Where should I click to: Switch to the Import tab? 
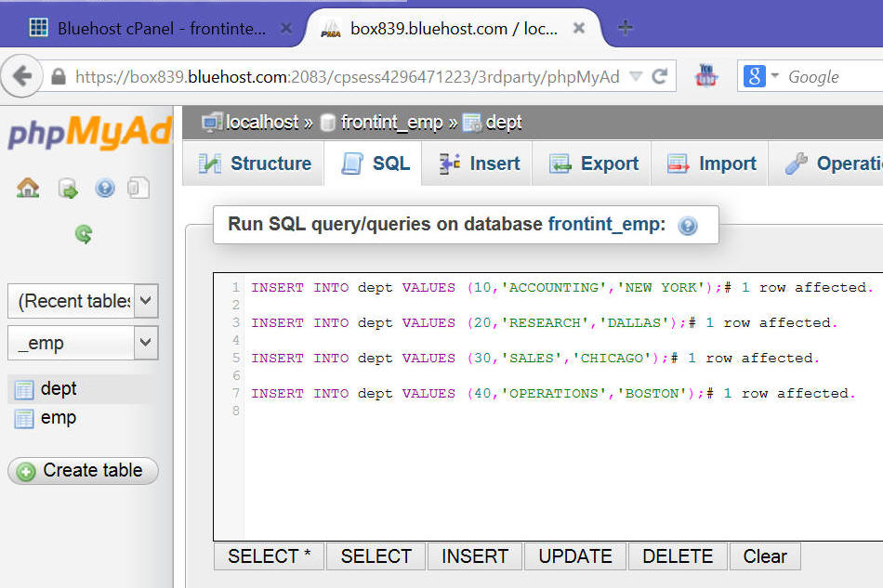pos(710,163)
